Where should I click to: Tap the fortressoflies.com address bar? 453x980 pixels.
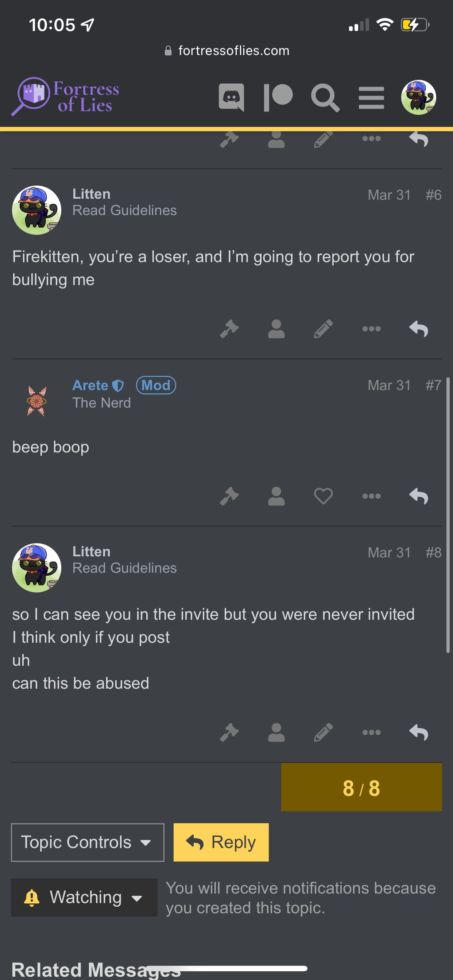(x=227, y=51)
